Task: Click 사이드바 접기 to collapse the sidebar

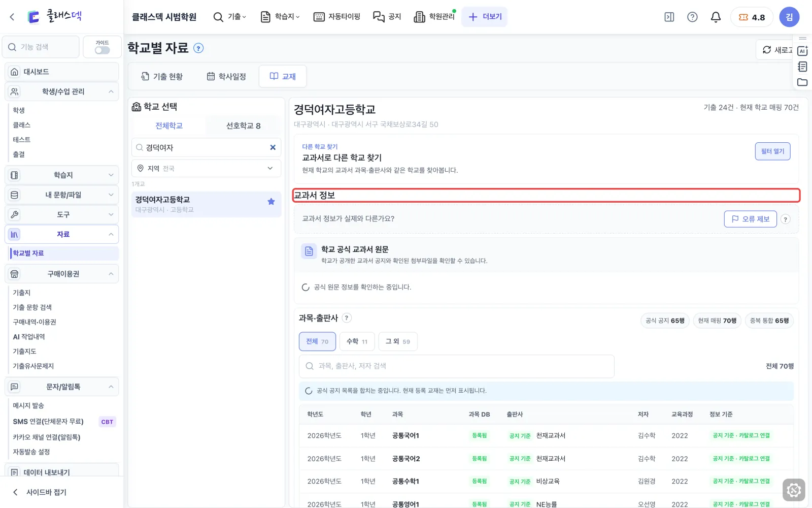Action: tap(40, 492)
